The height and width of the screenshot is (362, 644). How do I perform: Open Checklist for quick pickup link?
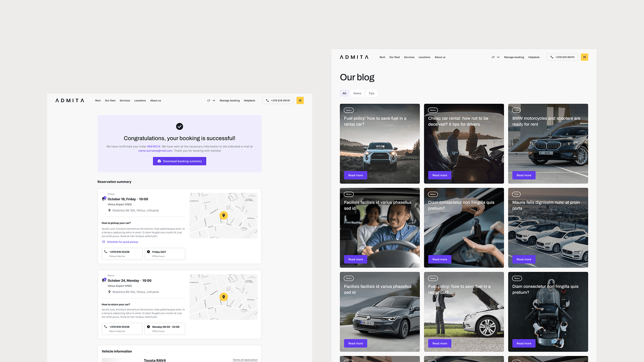pyautogui.click(x=122, y=242)
